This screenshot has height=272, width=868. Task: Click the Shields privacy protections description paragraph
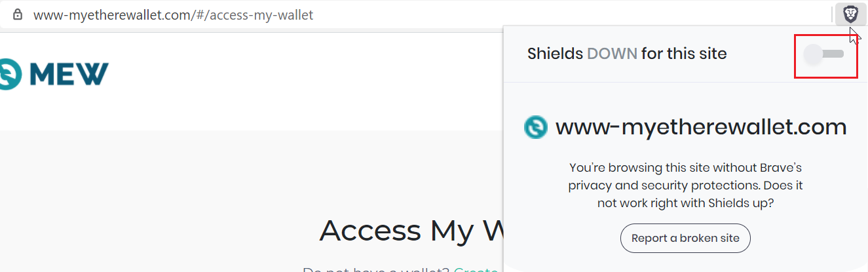tap(685, 185)
